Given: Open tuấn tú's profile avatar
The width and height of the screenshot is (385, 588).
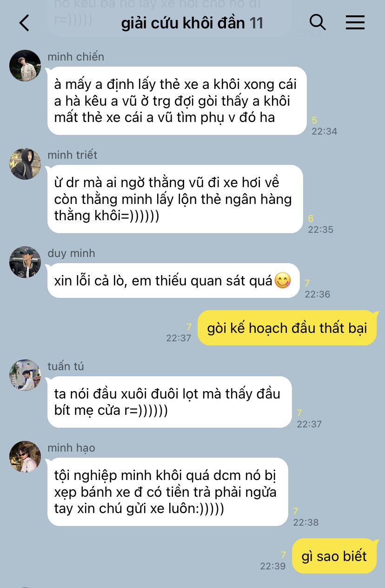Looking at the screenshot, I should pyautogui.click(x=25, y=375).
